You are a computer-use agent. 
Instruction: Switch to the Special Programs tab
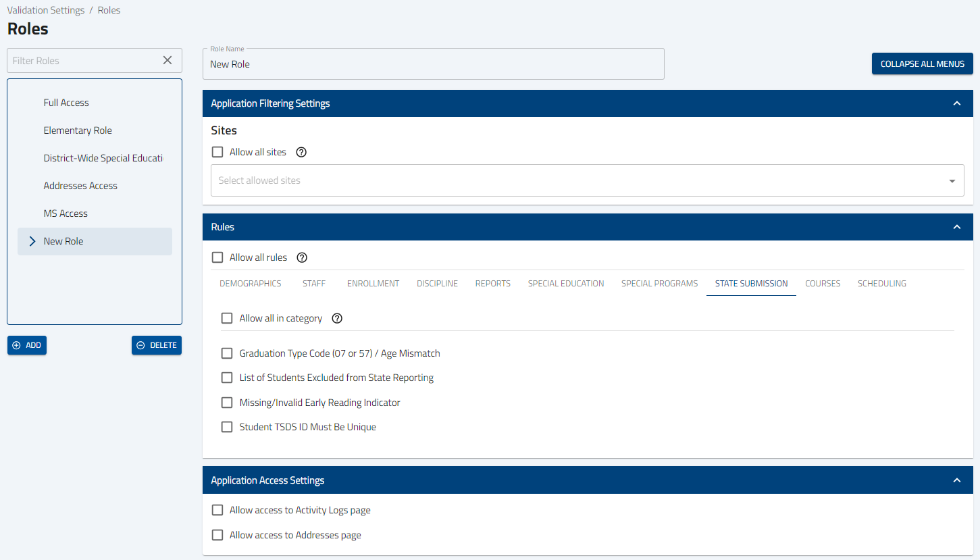(660, 284)
